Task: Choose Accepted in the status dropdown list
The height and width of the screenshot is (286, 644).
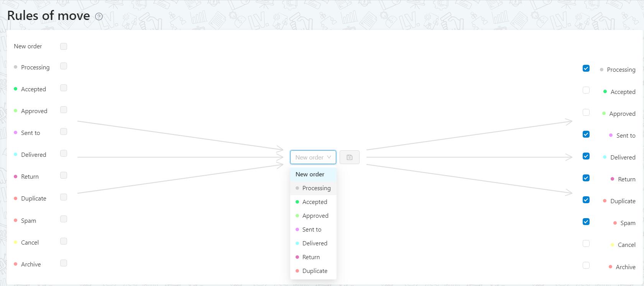Action: coord(314,202)
